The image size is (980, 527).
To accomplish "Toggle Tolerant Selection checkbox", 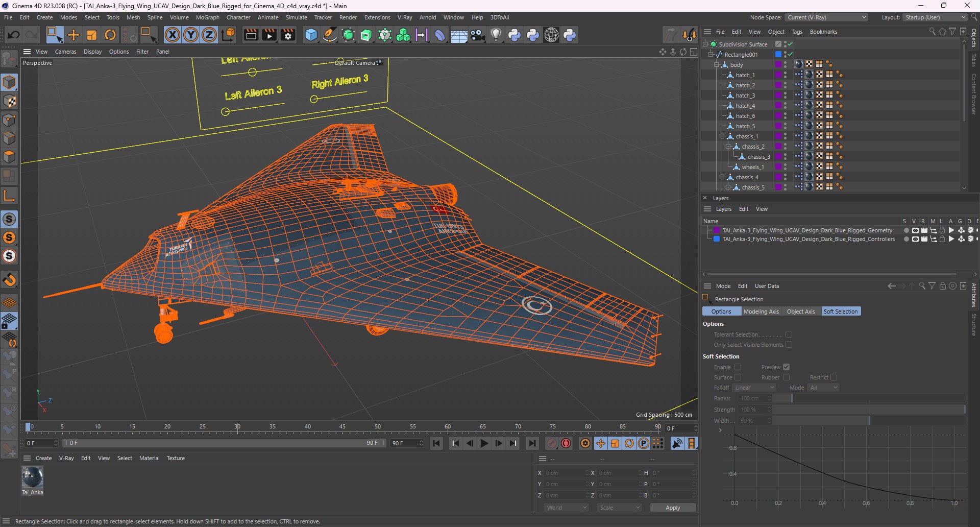I will pyautogui.click(x=789, y=334).
